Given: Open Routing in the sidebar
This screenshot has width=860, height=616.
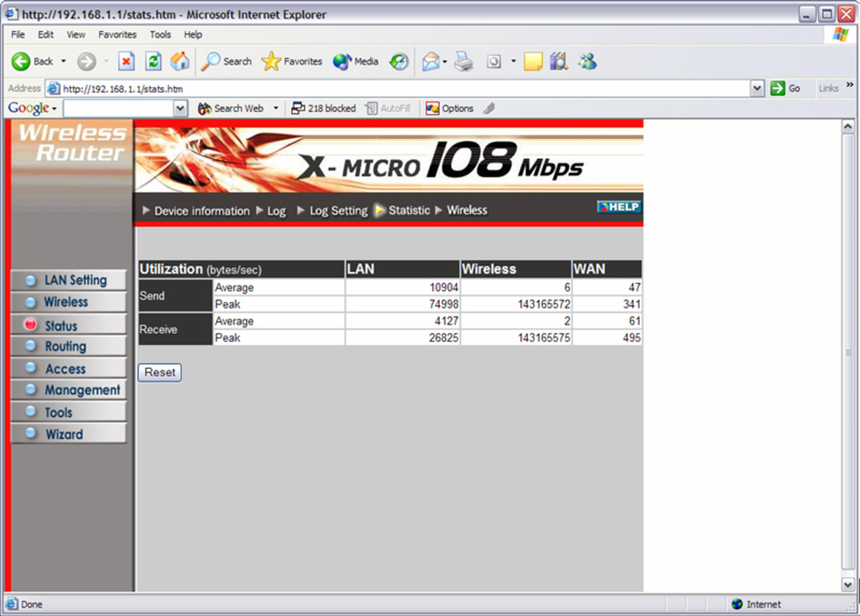Looking at the screenshot, I should coord(68,346).
